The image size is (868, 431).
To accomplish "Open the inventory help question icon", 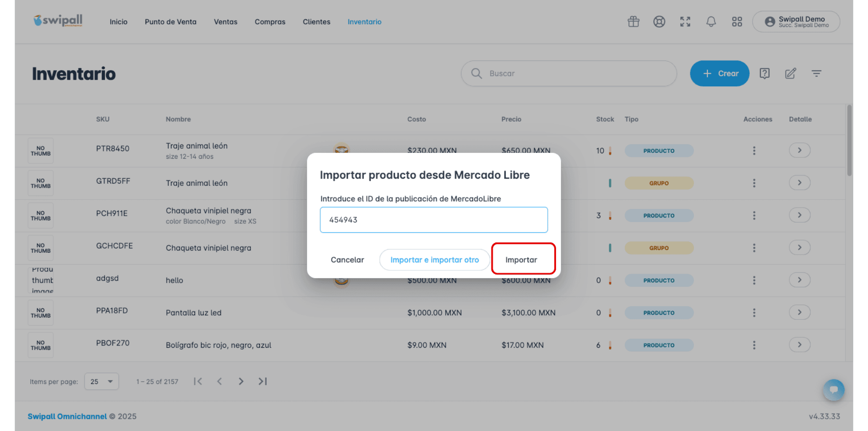I will [764, 73].
